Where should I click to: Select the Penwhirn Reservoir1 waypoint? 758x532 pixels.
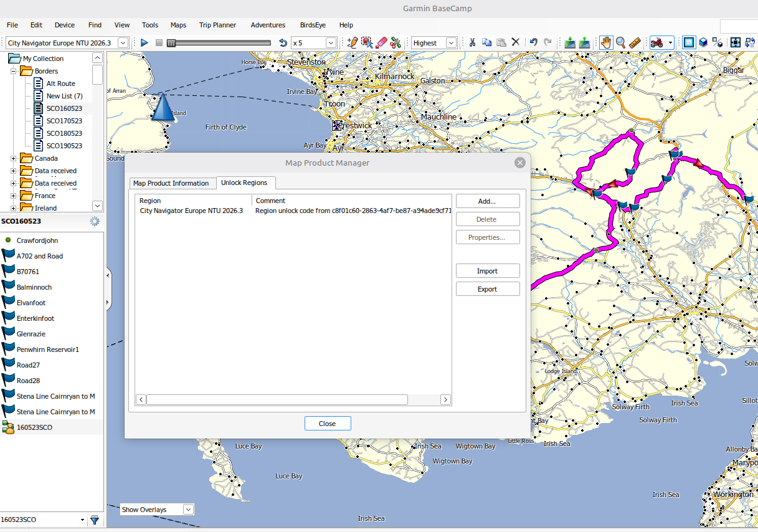click(48, 349)
